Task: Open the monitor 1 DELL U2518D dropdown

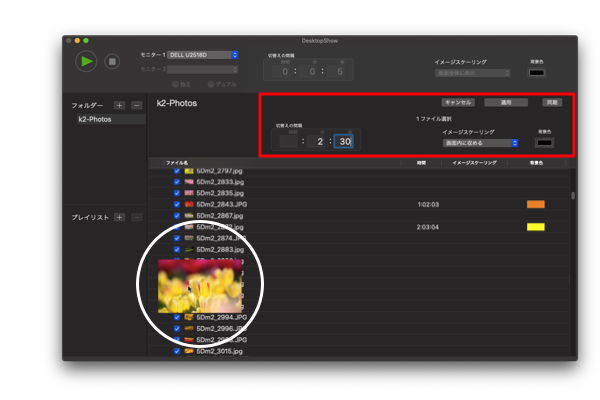Action: click(203, 54)
